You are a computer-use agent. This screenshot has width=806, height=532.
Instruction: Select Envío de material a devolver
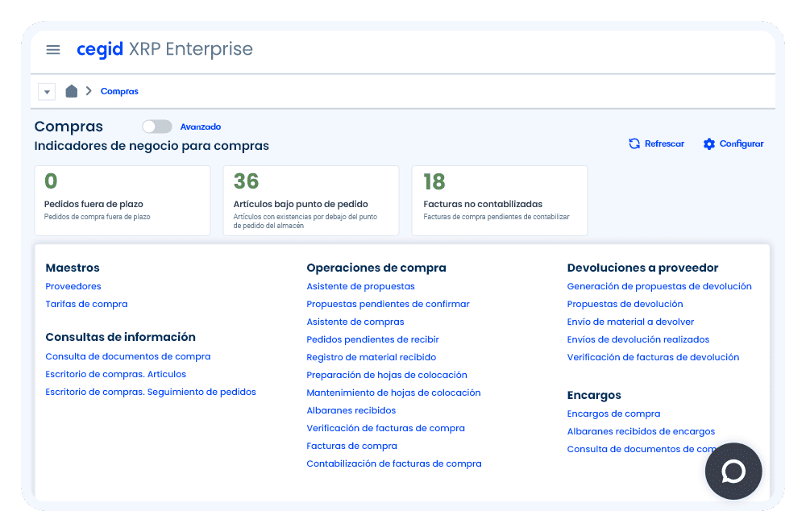tap(630, 322)
